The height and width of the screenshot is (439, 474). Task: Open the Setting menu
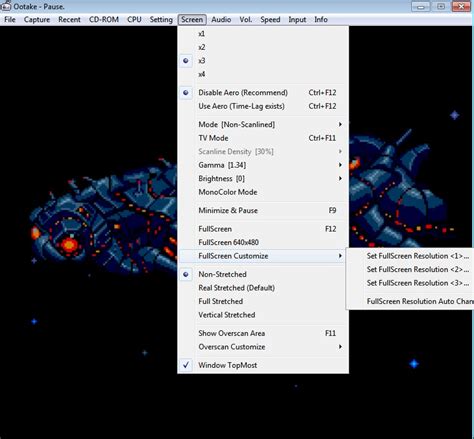tap(161, 20)
